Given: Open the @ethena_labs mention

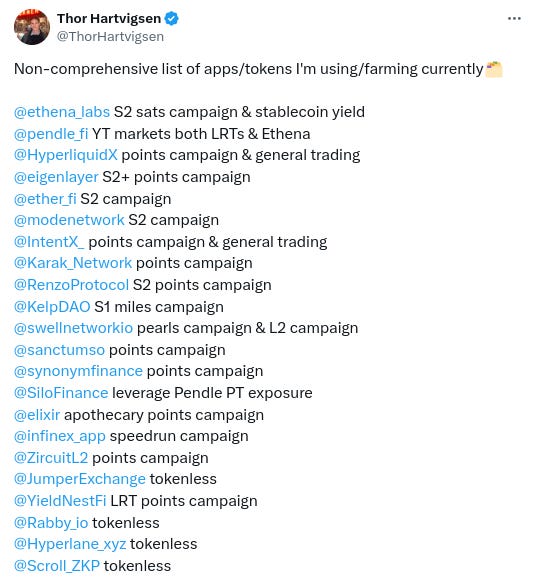Looking at the screenshot, I should click(x=62, y=112).
